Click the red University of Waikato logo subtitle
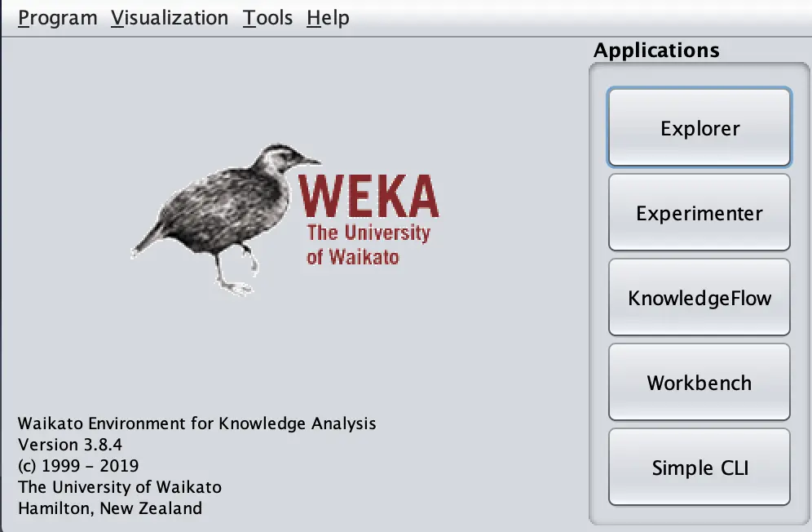Image resolution: width=812 pixels, height=532 pixels. click(368, 244)
